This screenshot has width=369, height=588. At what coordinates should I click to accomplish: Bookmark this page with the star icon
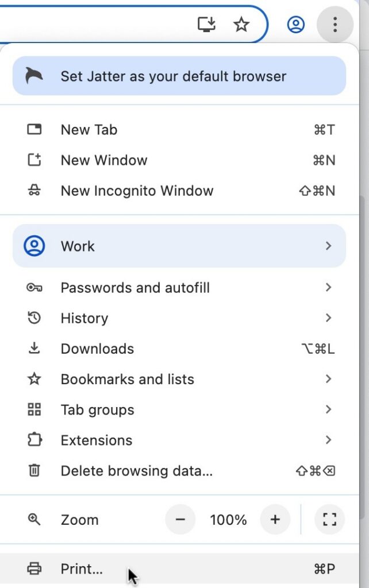241,24
